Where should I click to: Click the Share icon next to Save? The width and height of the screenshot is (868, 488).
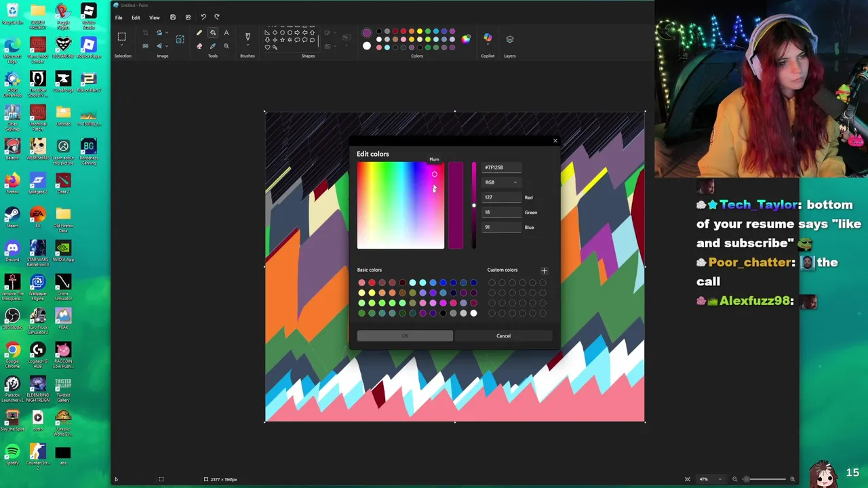pyautogui.click(x=188, y=17)
